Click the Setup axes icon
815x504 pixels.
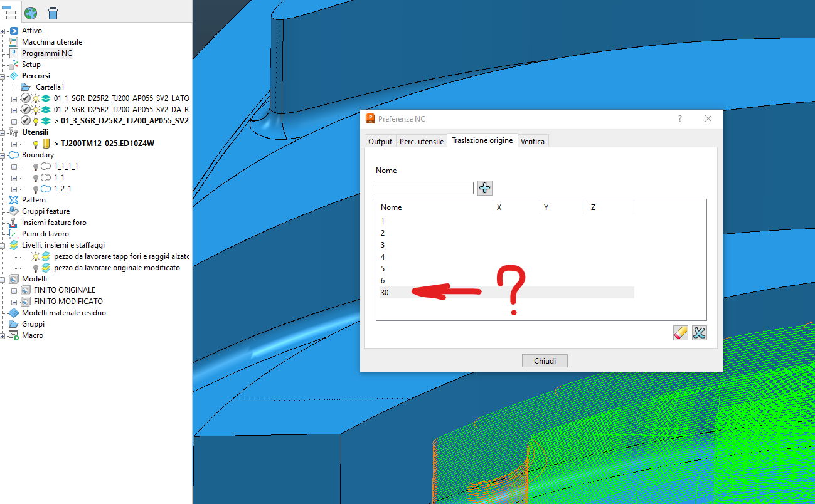click(x=14, y=65)
